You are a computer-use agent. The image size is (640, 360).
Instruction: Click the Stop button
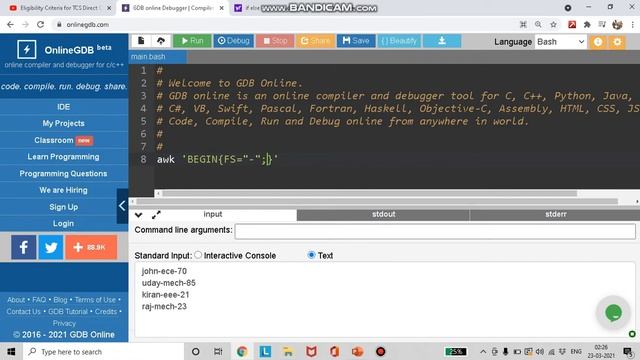(275, 41)
